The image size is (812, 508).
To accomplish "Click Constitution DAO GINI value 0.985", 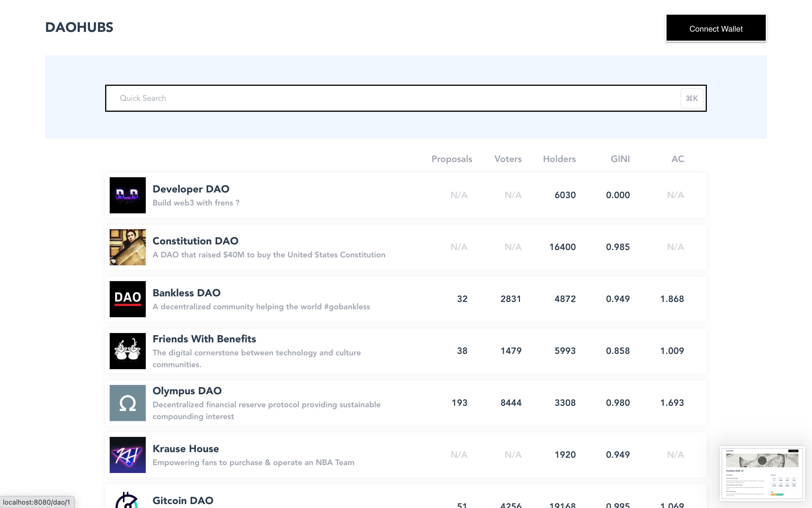I will coord(618,247).
